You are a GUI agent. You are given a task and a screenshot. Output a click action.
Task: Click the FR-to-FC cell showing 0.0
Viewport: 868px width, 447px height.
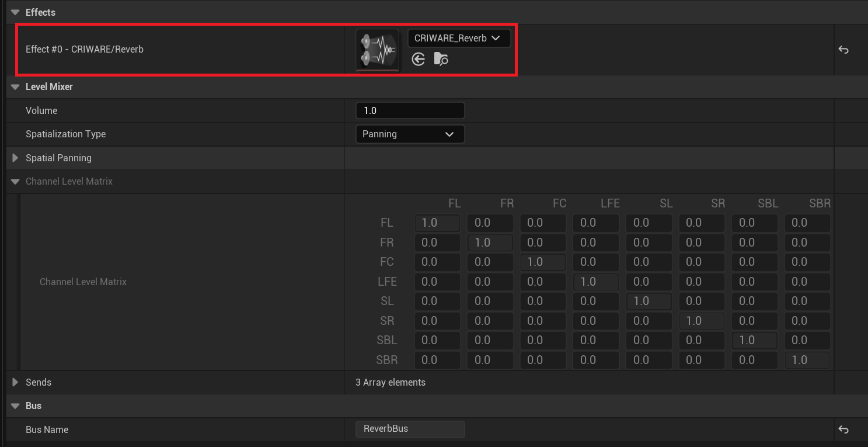tap(543, 242)
